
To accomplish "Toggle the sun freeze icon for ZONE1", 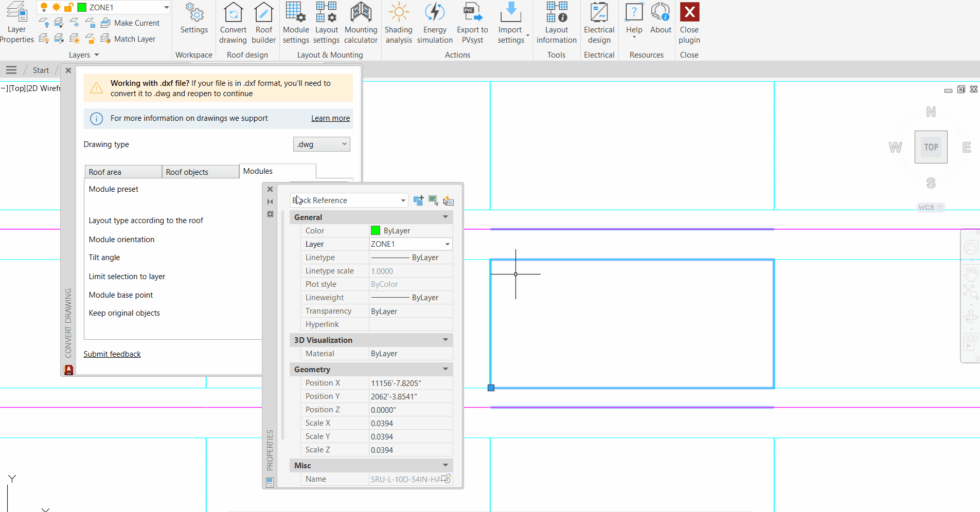I will [55, 7].
